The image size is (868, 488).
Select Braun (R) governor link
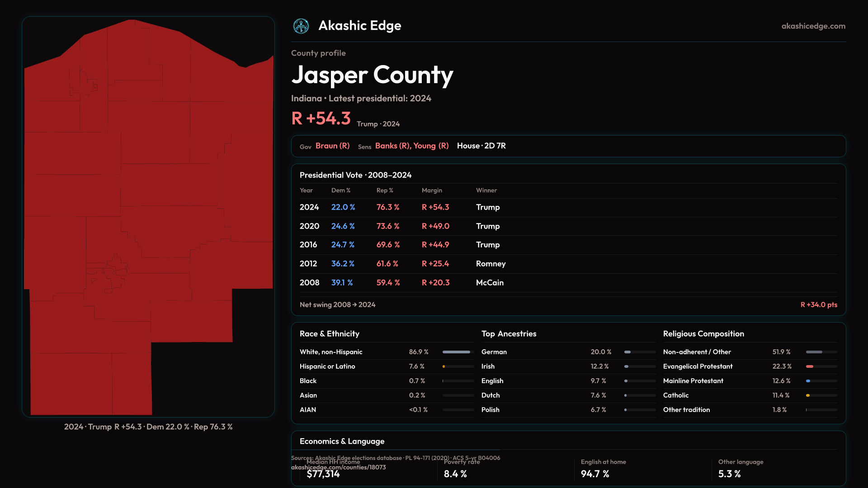[x=332, y=146]
